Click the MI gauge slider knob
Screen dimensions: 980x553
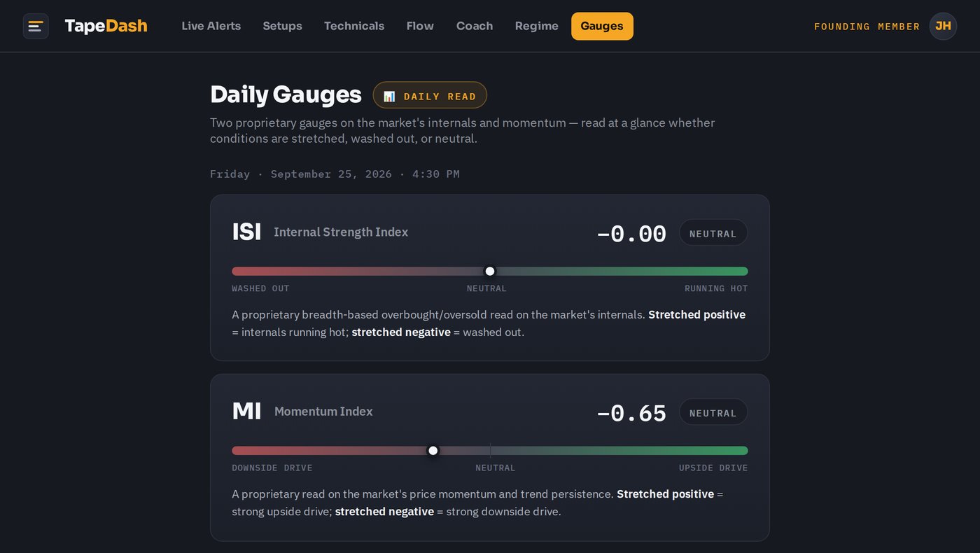point(433,450)
